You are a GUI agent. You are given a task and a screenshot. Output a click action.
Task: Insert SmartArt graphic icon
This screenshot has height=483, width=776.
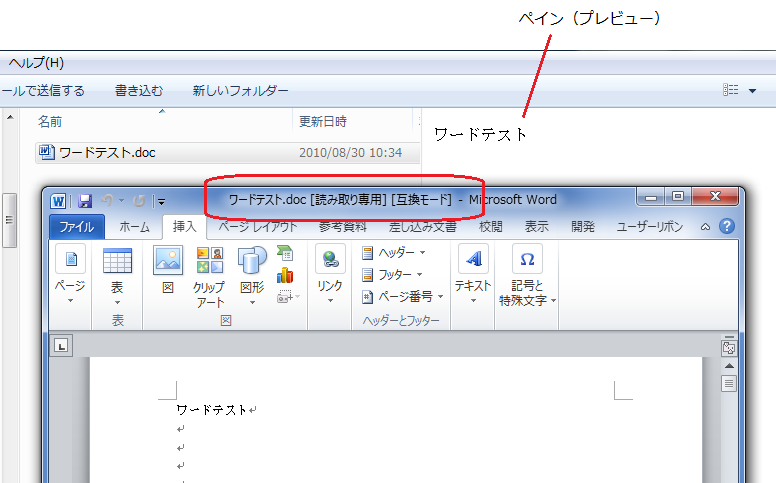(x=285, y=253)
